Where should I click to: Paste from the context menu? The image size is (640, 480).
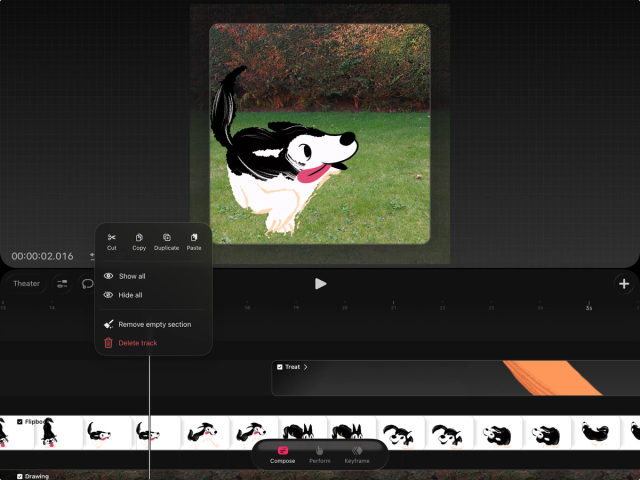(194, 242)
